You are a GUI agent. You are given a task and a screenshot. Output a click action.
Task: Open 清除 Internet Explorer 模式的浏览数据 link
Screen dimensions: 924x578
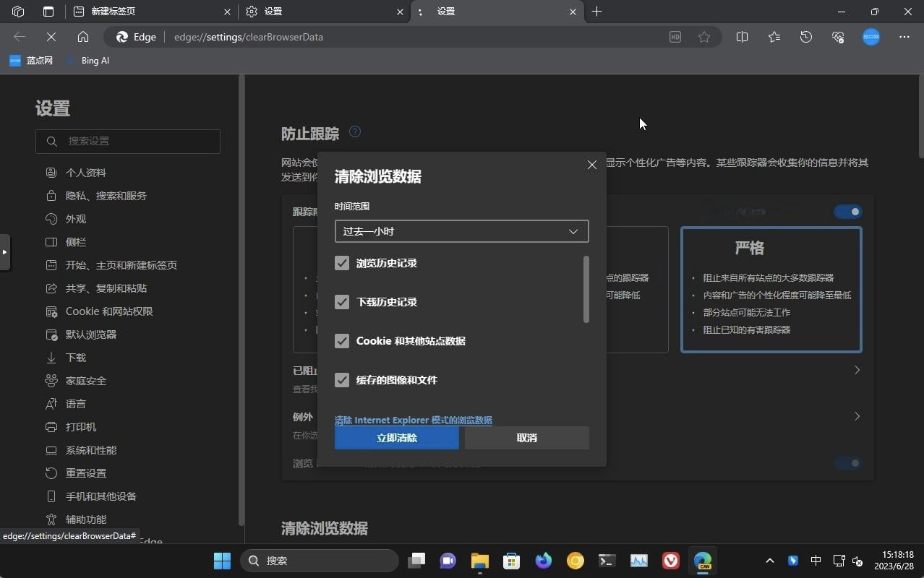[x=413, y=420]
